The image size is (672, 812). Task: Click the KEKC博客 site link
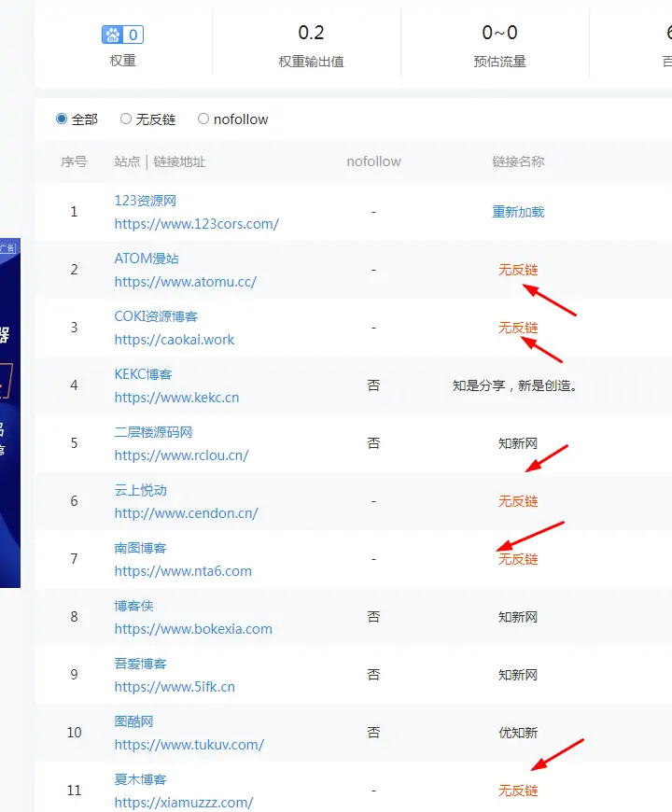tap(143, 374)
